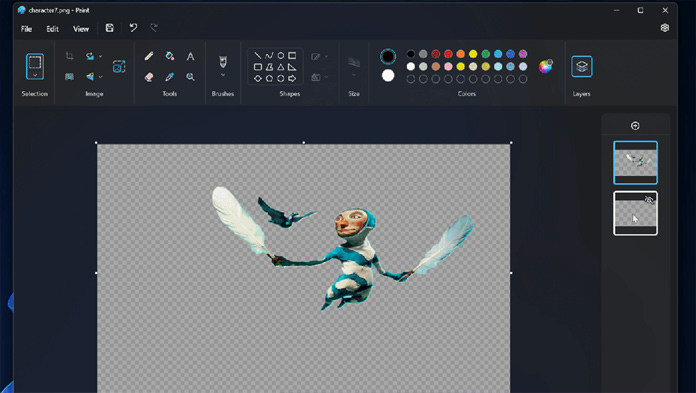The image size is (696, 393).
Task: Select the Text tool
Action: pos(190,56)
